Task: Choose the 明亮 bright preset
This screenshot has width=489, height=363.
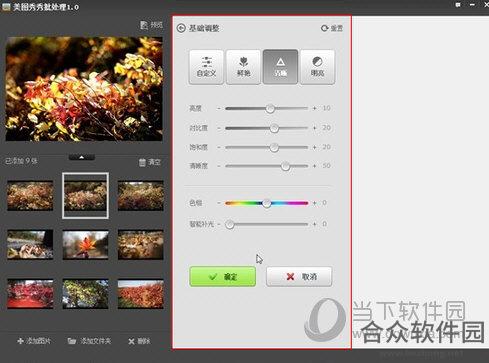Action: (317, 67)
